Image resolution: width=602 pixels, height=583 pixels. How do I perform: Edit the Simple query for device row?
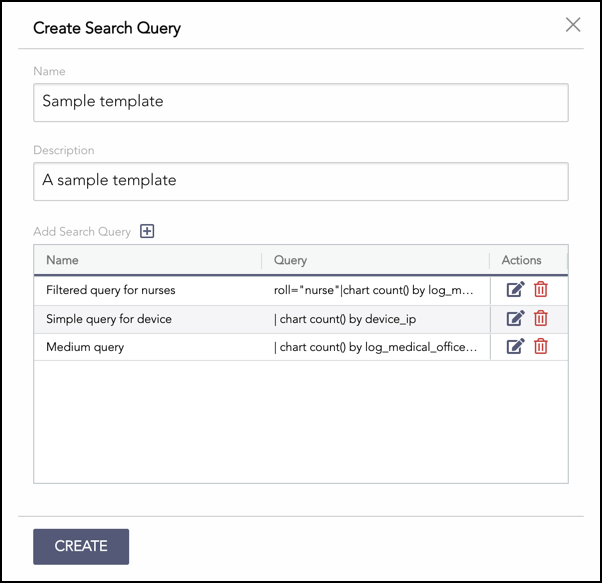pos(515,319)
